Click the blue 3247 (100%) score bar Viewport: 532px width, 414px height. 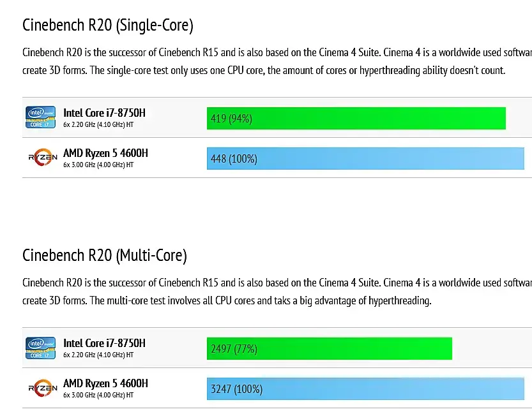(x=365, y=388)
